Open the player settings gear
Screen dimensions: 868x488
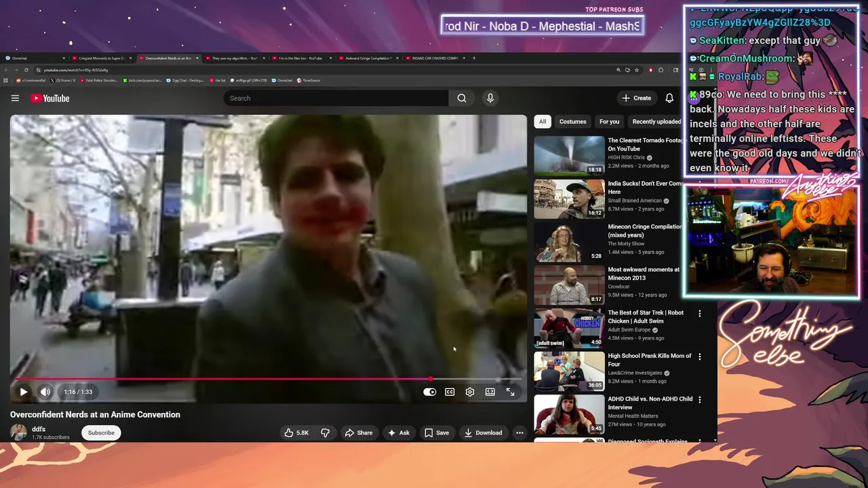(x=470, y=392)
